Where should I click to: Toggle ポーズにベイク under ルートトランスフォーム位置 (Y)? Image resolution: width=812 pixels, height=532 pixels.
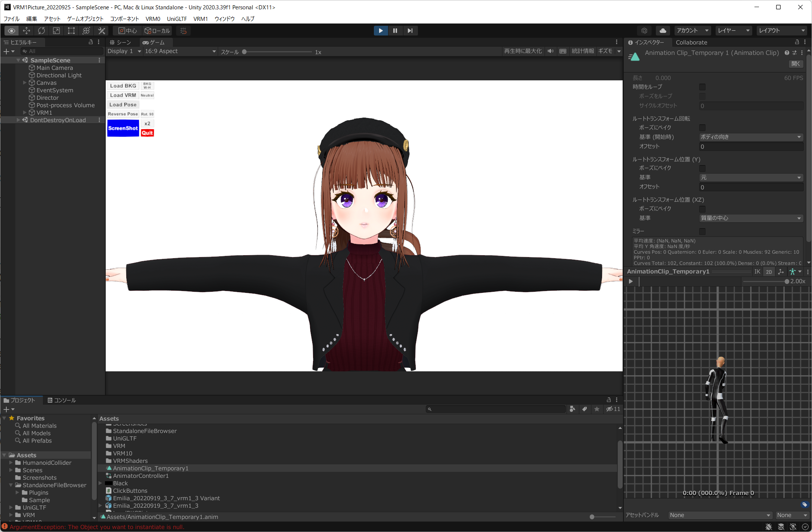[703, 168]
